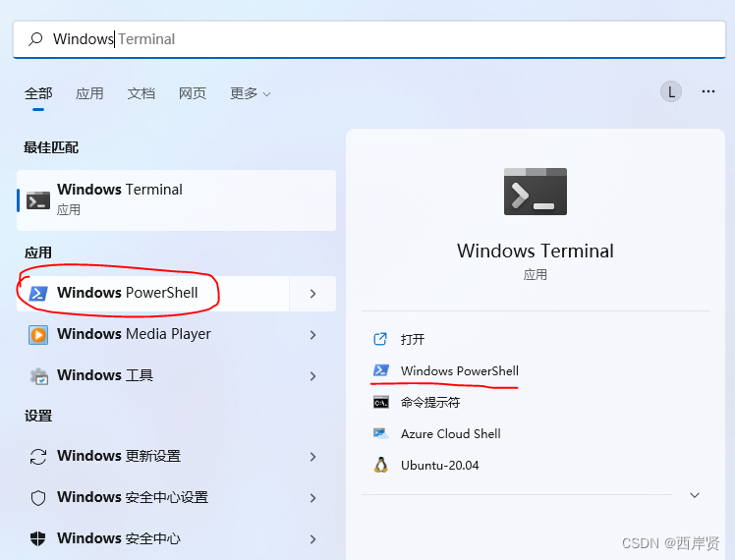Click the Windows Media Player icon
The width and height of the screenshot is (735, 560).
[38, 335]
